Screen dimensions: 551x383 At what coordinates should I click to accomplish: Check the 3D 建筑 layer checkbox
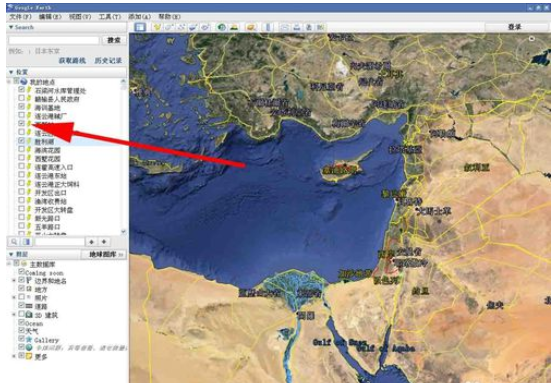(x=22, y=313)
